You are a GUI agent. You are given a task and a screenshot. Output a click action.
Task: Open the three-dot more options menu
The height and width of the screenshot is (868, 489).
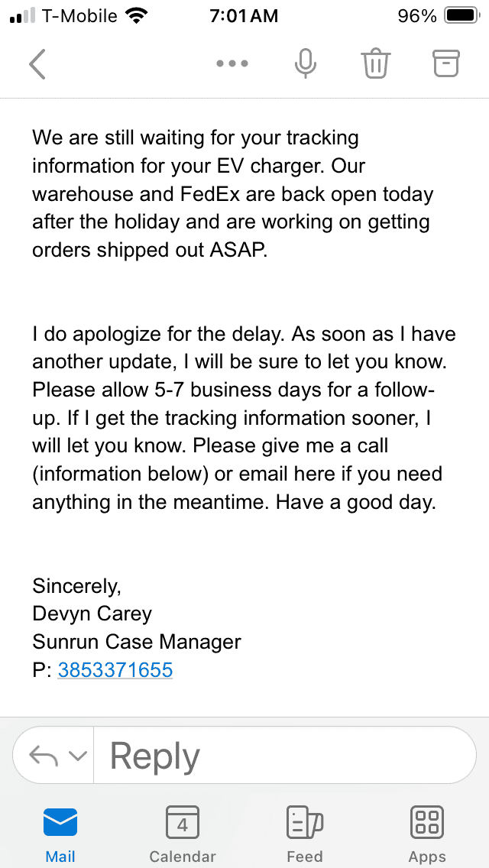pyautogui.click(x=232, y=64)
